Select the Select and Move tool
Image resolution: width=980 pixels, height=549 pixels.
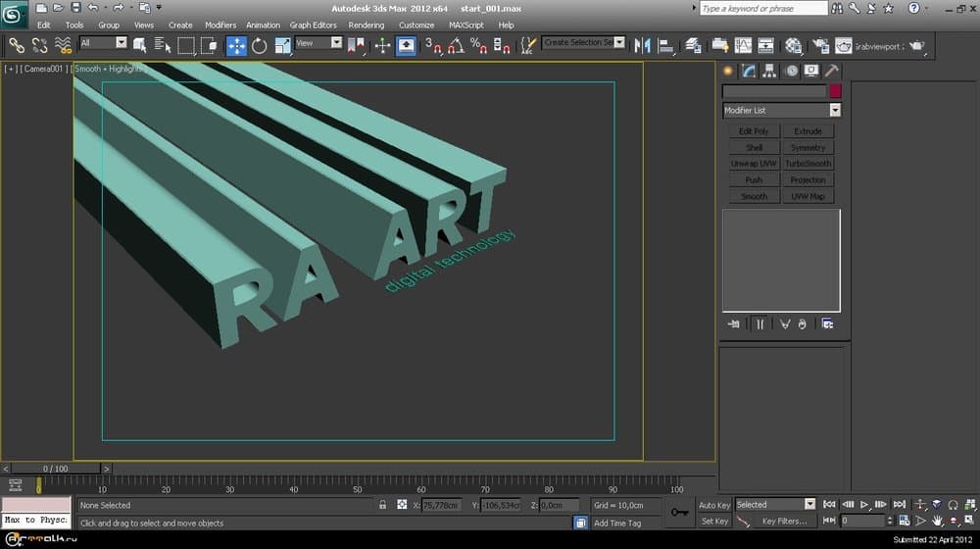tap(236, 45)
